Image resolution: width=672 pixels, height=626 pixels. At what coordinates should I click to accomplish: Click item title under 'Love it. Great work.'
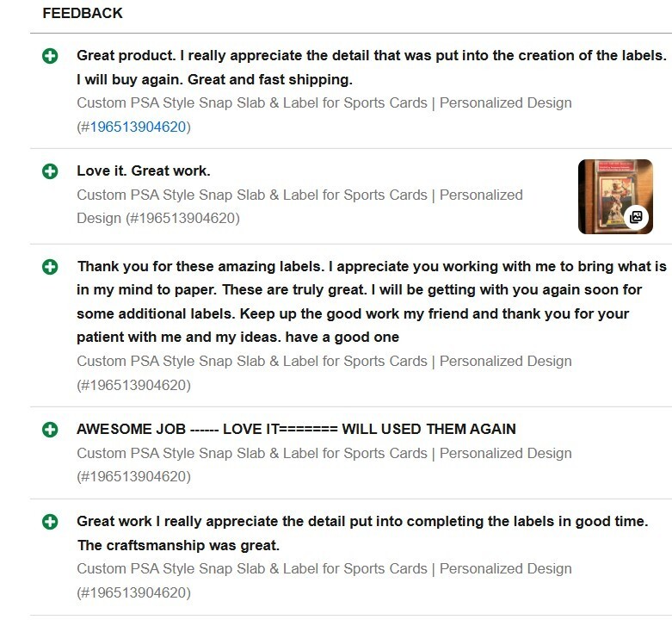click(299, 195)
